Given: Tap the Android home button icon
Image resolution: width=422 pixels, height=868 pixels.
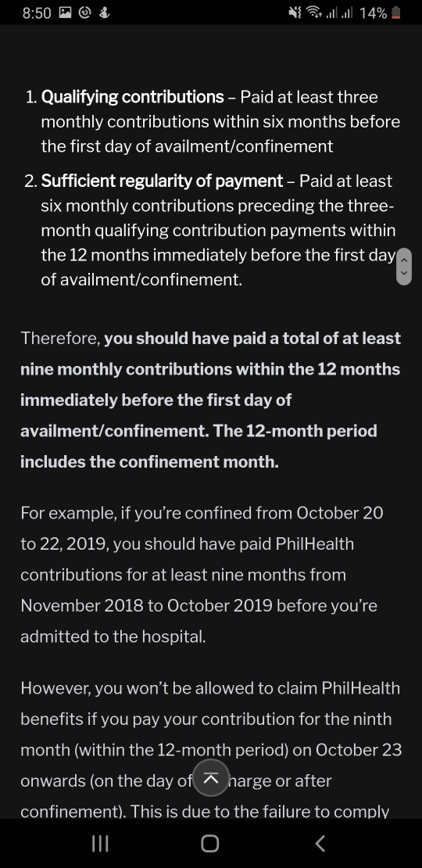Looking at the screenshot, I should click(x=210, y=844).
